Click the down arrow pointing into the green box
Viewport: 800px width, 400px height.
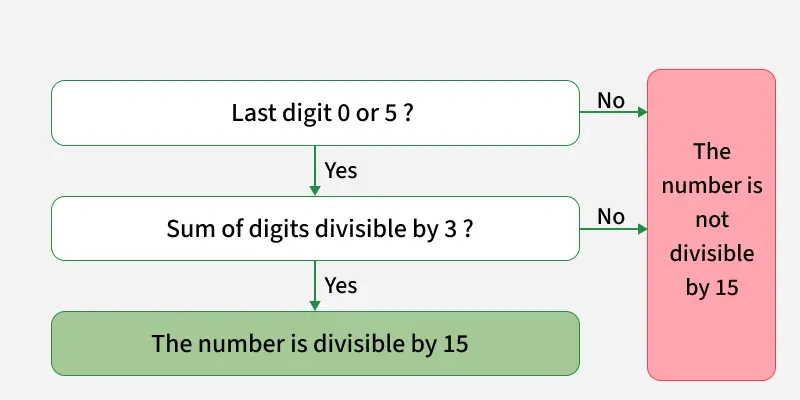316,287
